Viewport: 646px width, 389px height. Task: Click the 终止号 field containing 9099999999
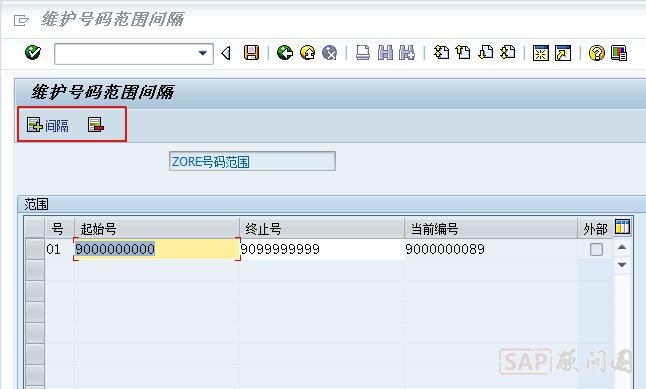[322, 249]
